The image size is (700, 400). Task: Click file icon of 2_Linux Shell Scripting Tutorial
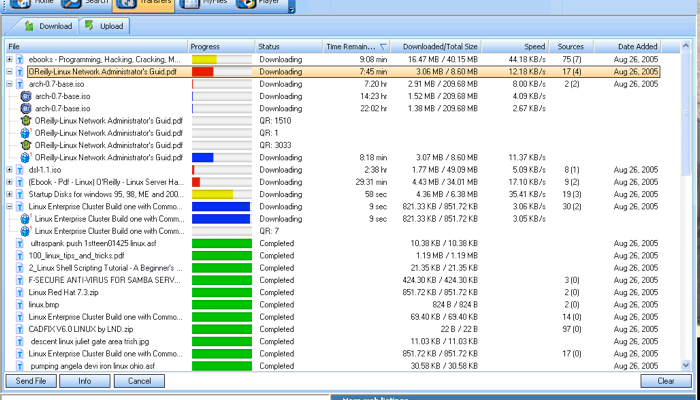click(x=20, y=268)
